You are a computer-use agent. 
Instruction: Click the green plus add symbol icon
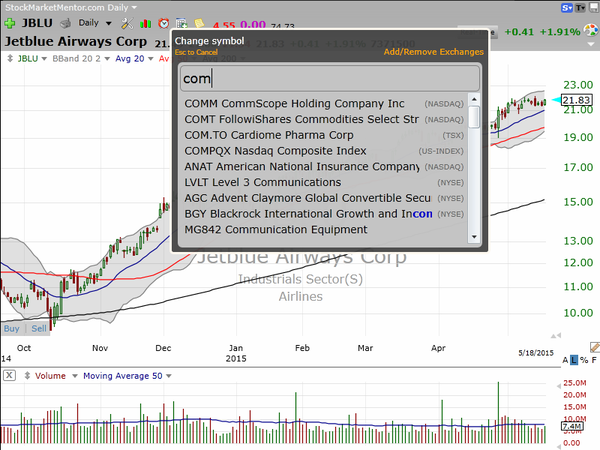tap(10, 23)
